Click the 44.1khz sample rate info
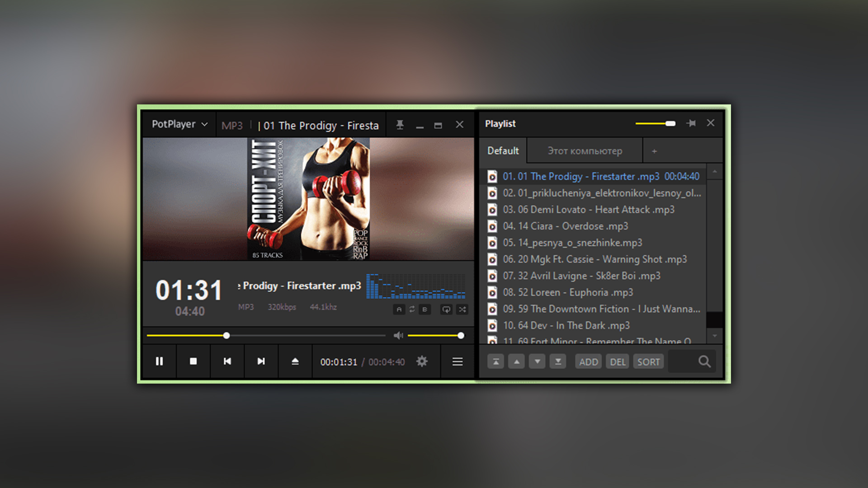 (323, 307)
